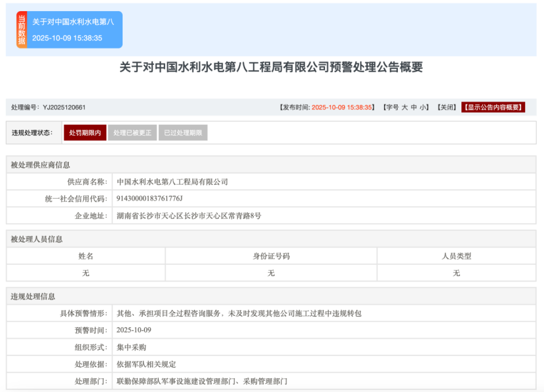Select the 处理已被更正 status tab
The height and width of the screenshot is (392, 544).
click(132, 133)
